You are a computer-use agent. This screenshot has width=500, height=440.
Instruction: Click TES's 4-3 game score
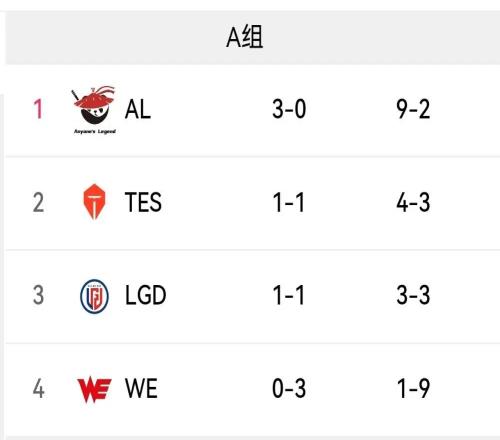click(x=413, y=202)
